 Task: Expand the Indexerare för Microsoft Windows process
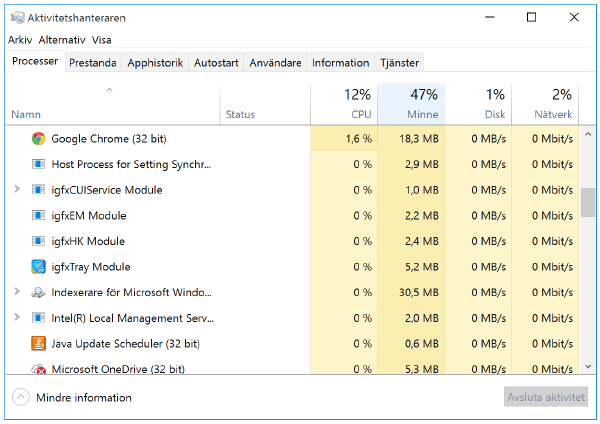point(17,292)
